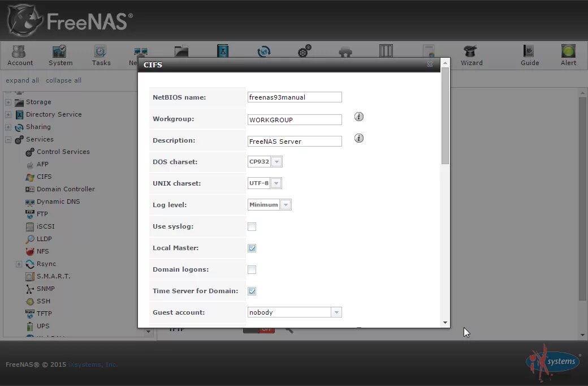
Task: Click the Sharing toolbar icon
Action: pyautogui.click(x=263, y=51)
